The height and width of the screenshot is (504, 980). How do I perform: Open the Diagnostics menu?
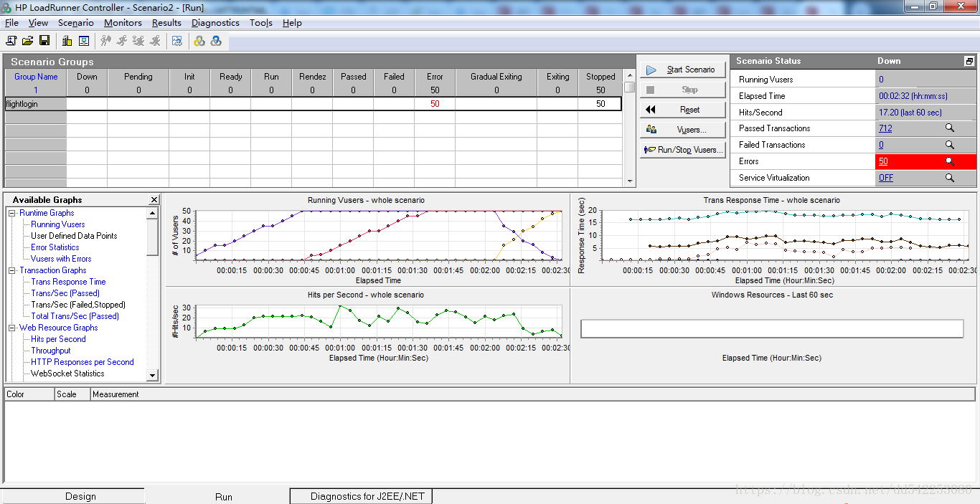[x=215, y=23]
